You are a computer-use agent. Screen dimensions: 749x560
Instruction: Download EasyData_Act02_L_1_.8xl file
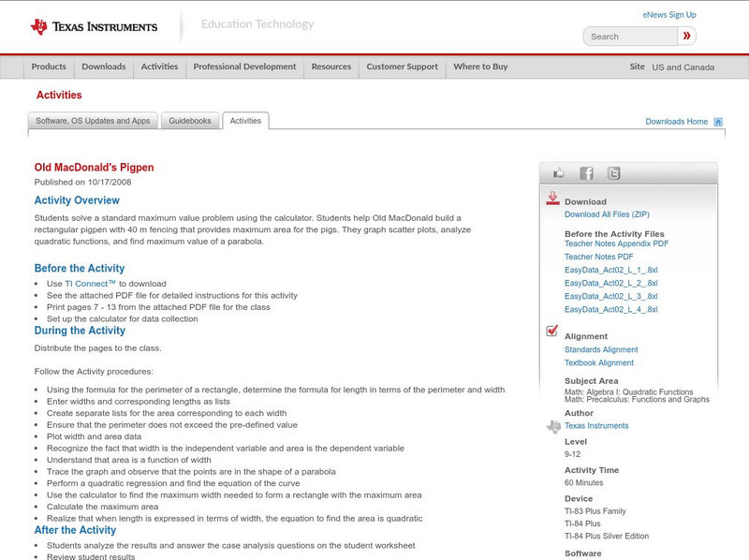pyautogui.click(x=611, y=270)
